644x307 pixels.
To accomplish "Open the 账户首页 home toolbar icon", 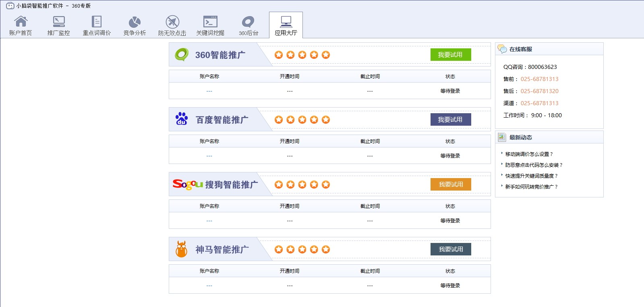I will pyautogui.click(x=21, y=26).
